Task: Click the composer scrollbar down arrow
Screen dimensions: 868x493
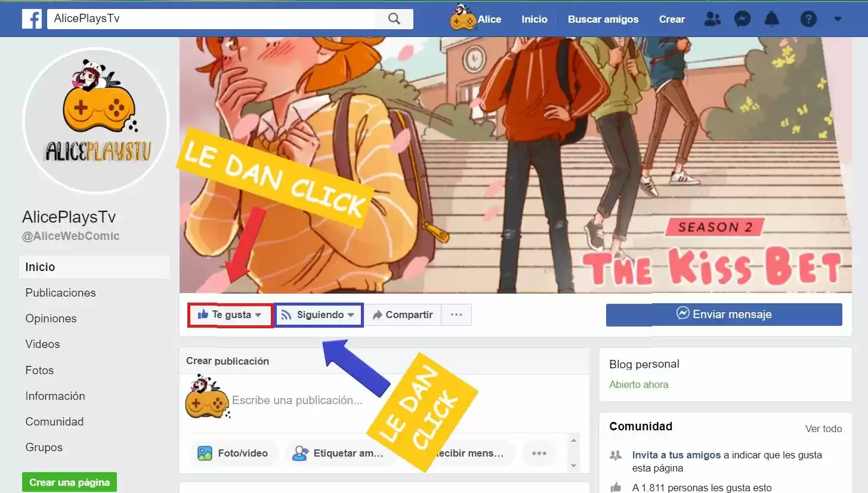Action: pyautogui.click(x=574, y=466)
